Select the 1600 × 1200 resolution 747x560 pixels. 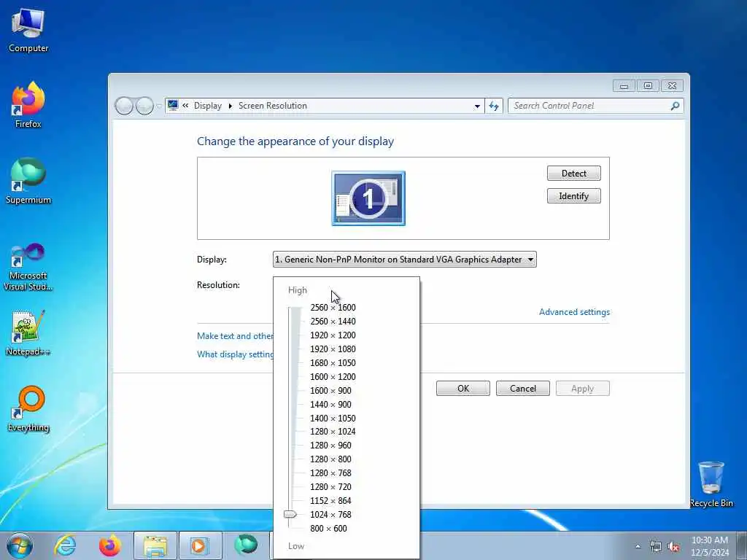tap(333, 377)
